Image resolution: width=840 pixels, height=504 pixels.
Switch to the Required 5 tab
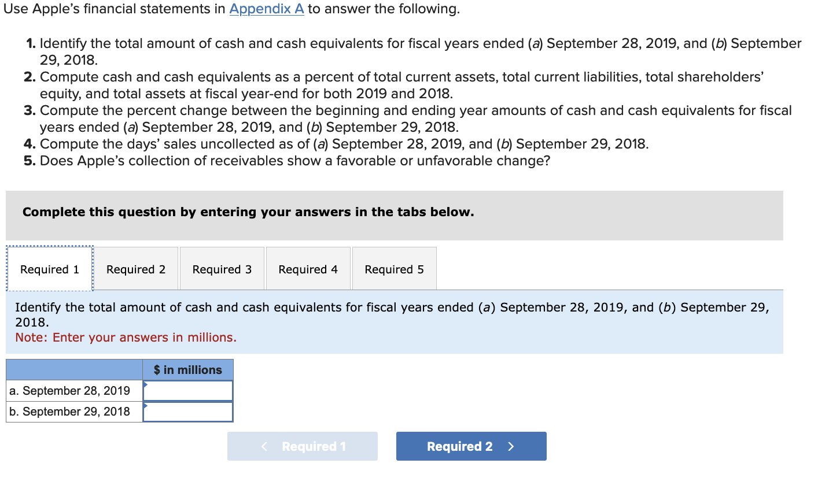(394, 268)
